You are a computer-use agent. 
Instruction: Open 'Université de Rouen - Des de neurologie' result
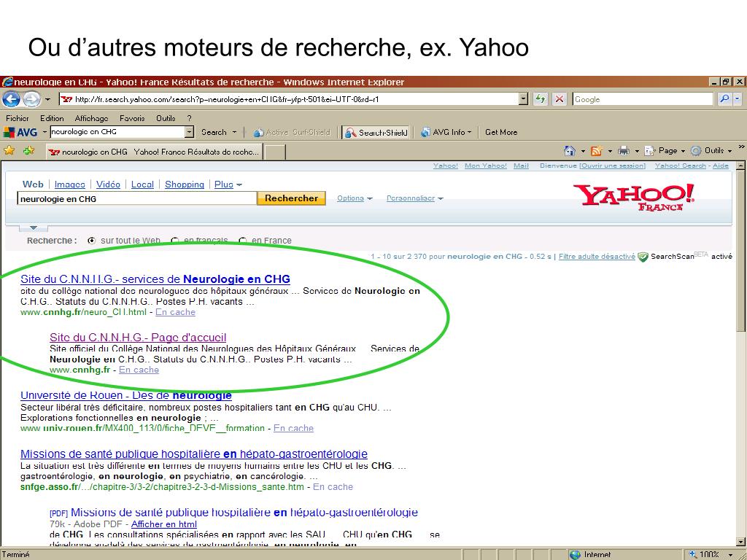pos(126,395)
